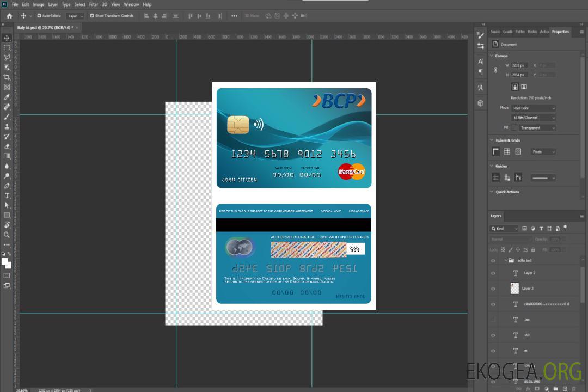
Task: Open the Window menu
Action: (131, 4)
